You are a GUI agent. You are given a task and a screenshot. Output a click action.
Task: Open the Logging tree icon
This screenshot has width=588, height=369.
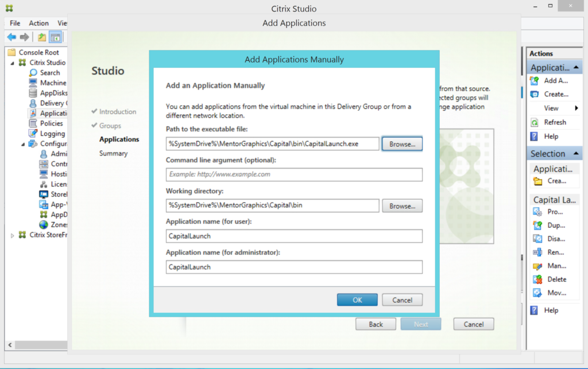(x=33, y=133)
